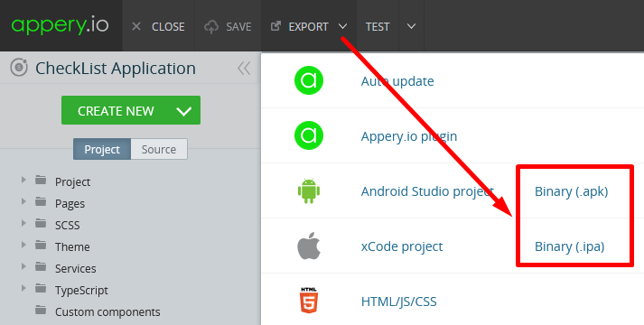
Task: Click the Appery.io plugin green icon
Action: point(309,135)
